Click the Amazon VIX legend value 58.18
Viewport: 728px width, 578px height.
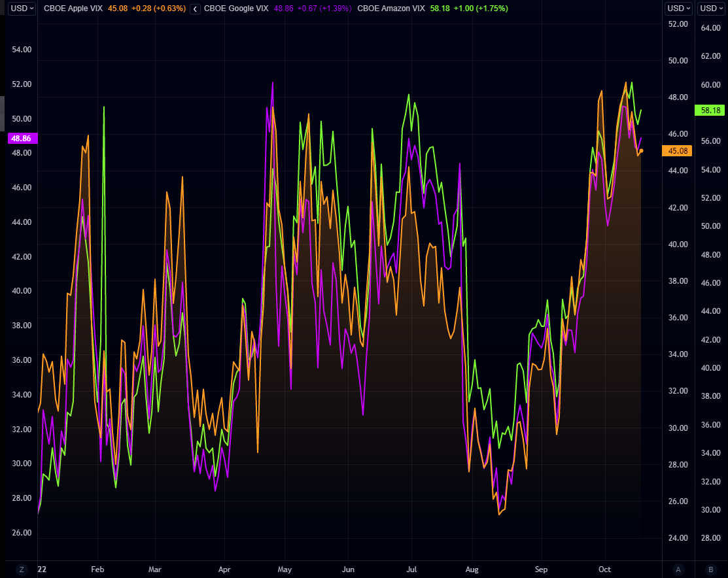pyautogui.click(x=440, y=8)
